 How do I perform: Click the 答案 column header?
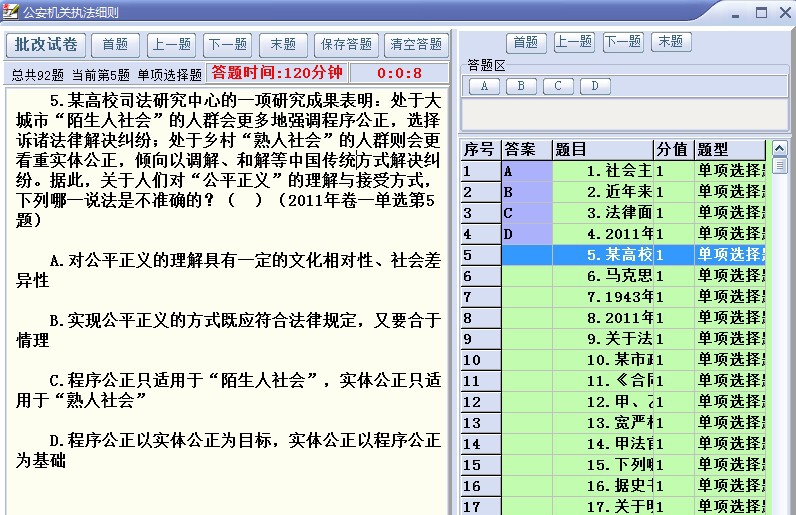tap(527, 150)
